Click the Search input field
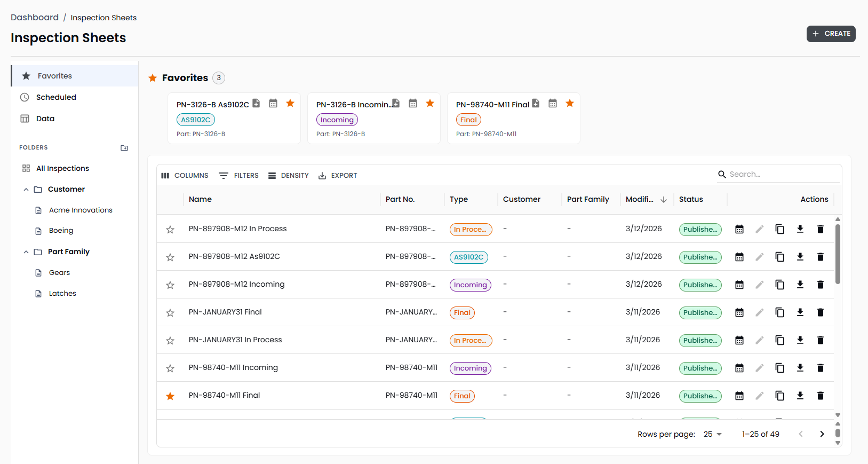Image resolution: width=868 pixels, height=464 pixels. [782, 174]
